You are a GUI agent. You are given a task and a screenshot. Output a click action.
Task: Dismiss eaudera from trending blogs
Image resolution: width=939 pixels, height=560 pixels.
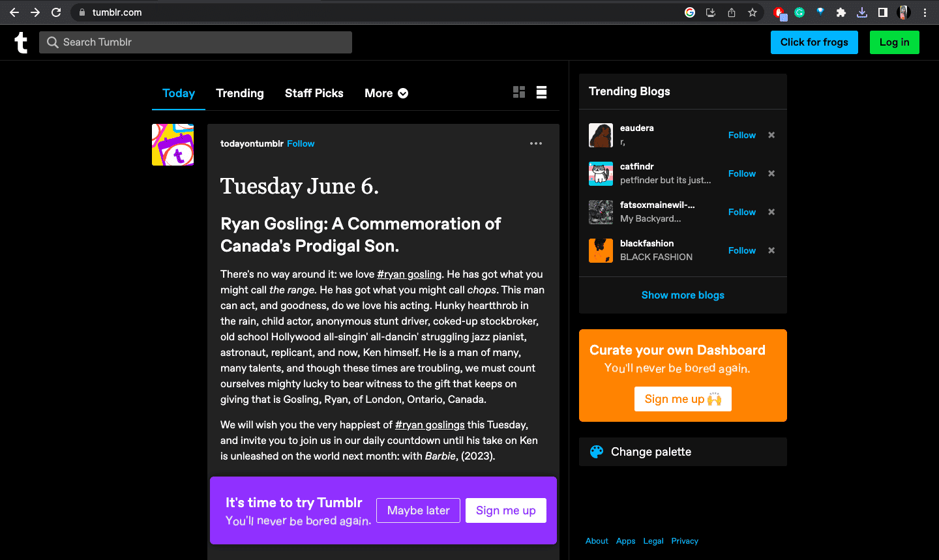771,135
